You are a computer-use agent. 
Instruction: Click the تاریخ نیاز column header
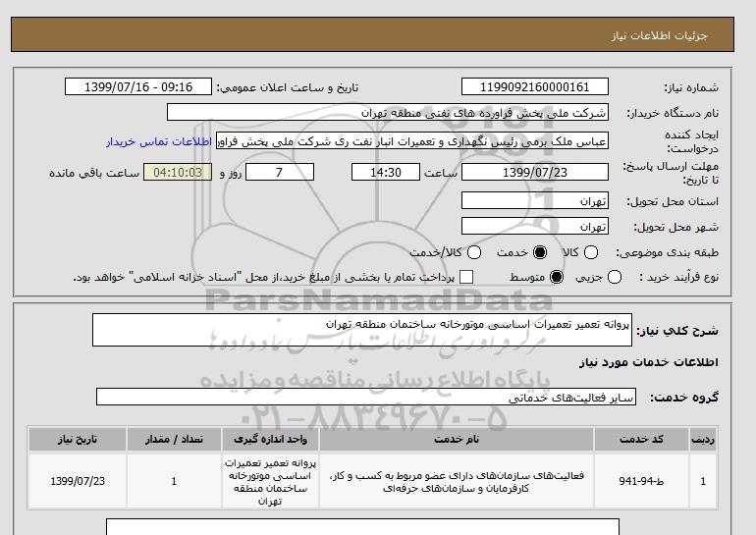point(78,439)
